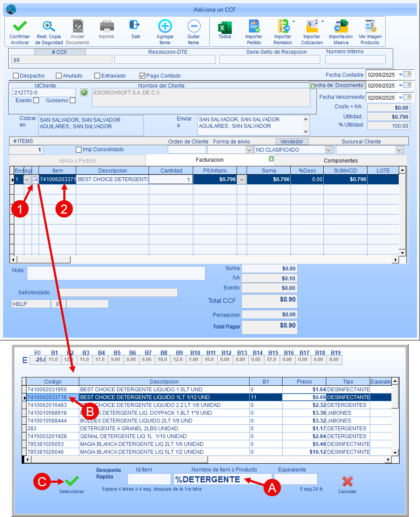Image resolution: width=420 pixels, height=517 pixels.
Task: Open the Bodega dropdown in grid row
Action: [x=27, y=179]
